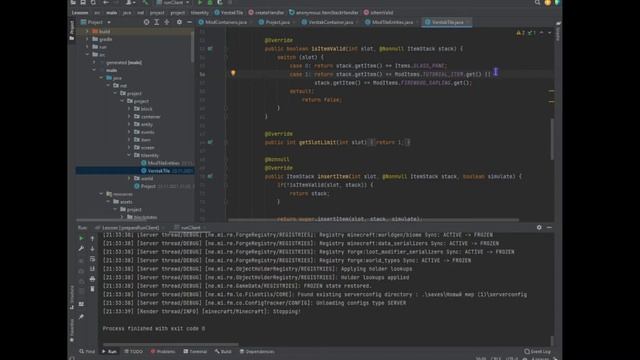Click the line 'Process finished with exit code 0'
The image size is (640, 360).
pos(153,329)
